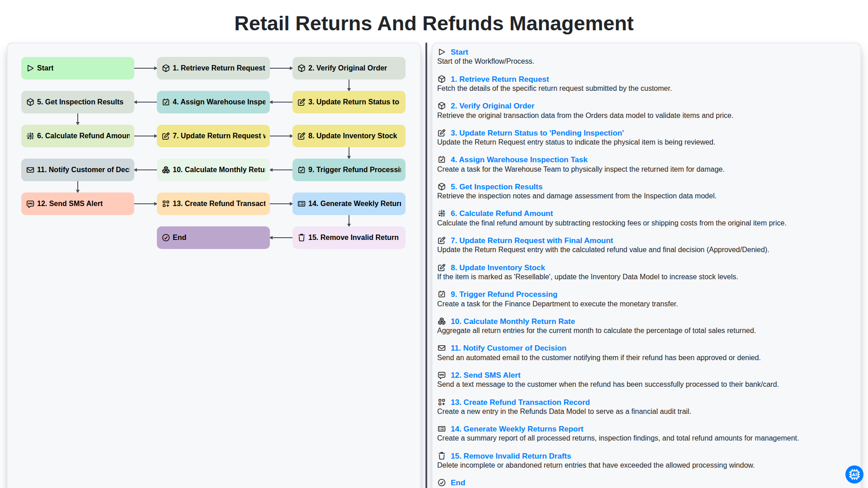Click the cube icon in node 5 Get Inspection Results

(30, 102)
